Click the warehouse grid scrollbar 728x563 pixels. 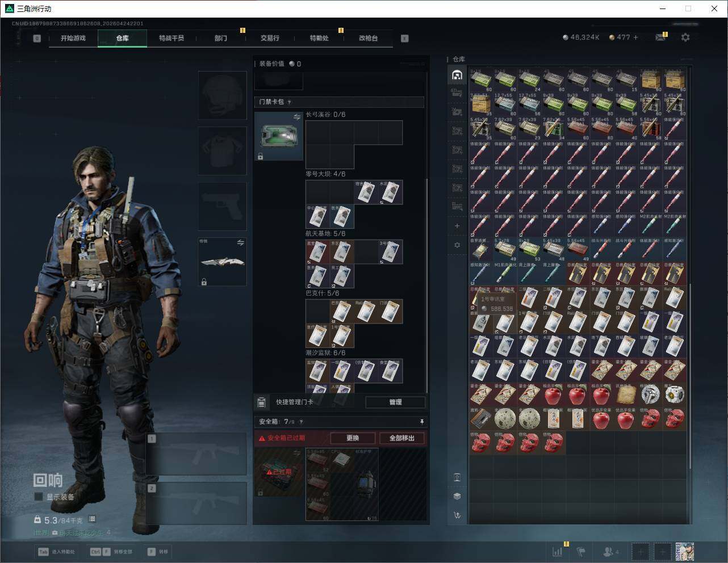tap(690, 376)
